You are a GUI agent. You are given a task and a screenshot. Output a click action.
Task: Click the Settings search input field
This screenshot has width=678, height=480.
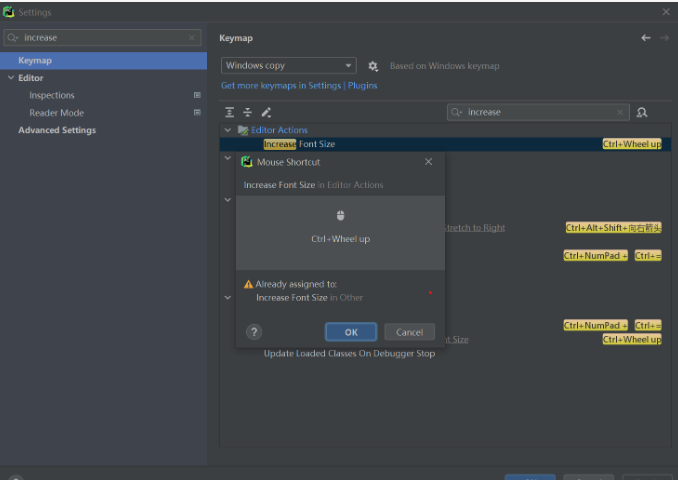point(102,38)
